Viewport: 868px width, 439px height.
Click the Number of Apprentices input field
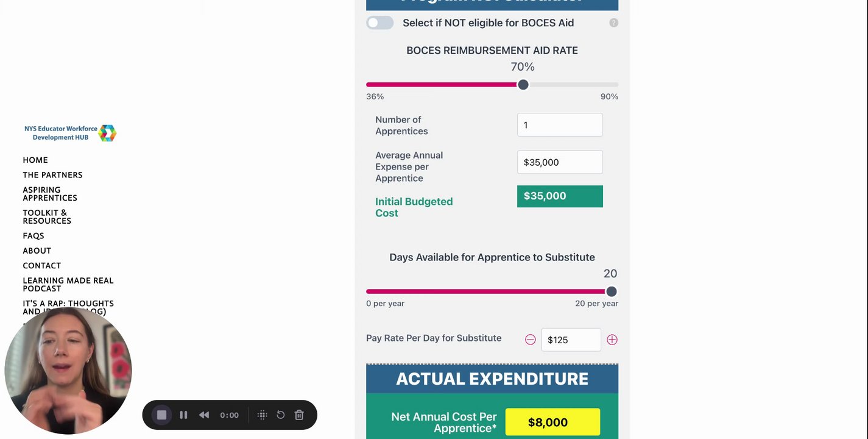tap(560, 125)
